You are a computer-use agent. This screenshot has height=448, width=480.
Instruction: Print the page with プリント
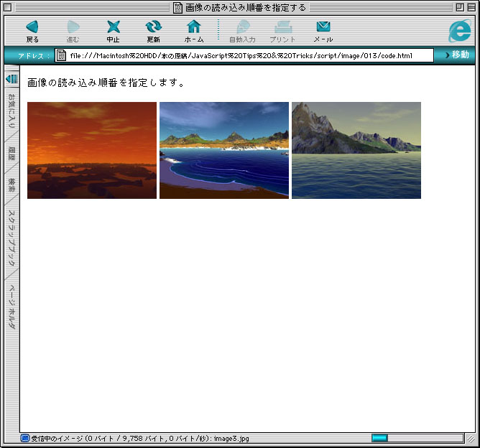[282, 31]
